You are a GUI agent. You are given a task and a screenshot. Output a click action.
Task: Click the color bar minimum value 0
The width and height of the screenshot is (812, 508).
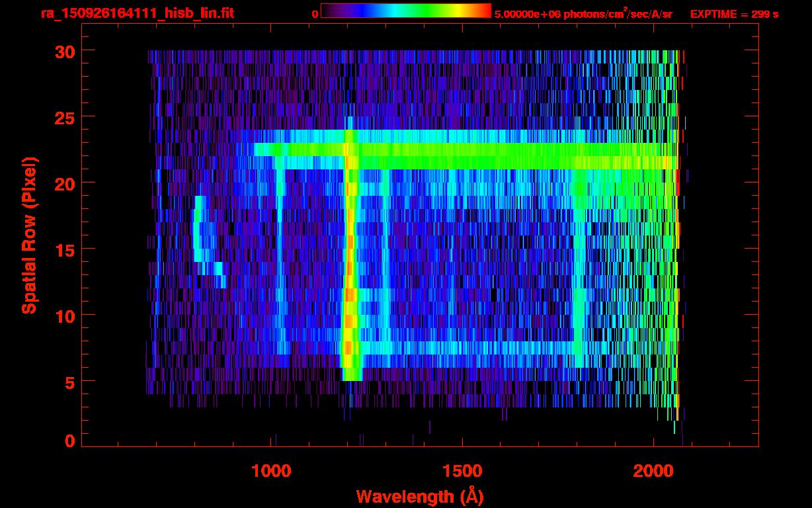(315, 14)
